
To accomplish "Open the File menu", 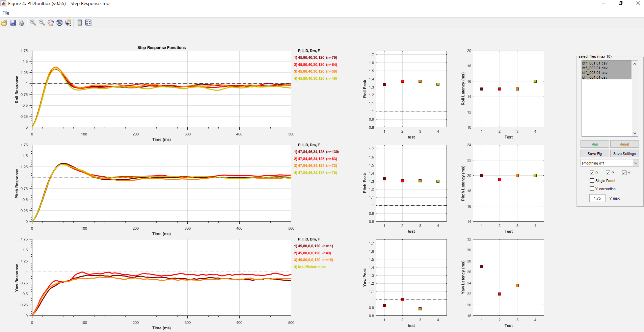I will coord(6,13).
